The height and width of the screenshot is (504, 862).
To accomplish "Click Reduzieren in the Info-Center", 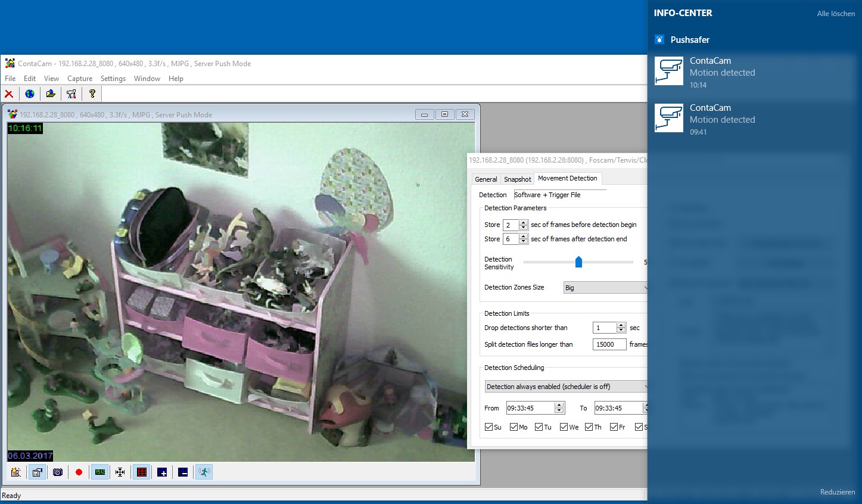I will (838, 492).
